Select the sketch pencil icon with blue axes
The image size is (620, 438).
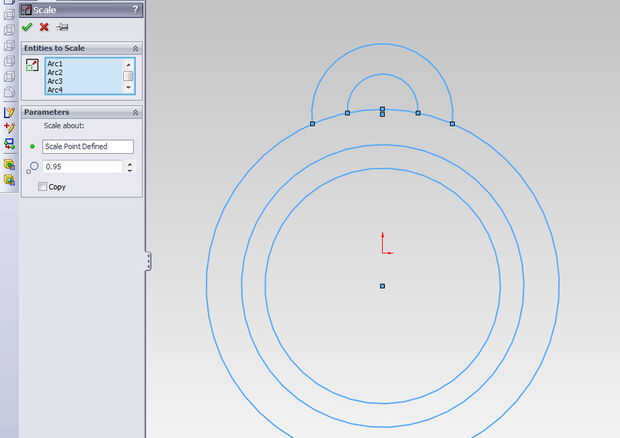tap(9, 112)
